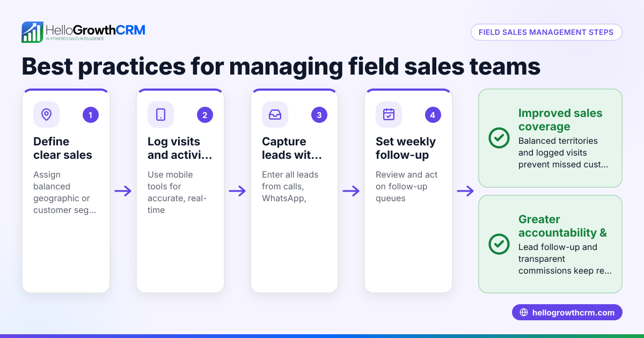Click the "Define clear sales" card title
The height and width of the screenshot is (338, 644).
pyautogui.click(x=63, y=149)
